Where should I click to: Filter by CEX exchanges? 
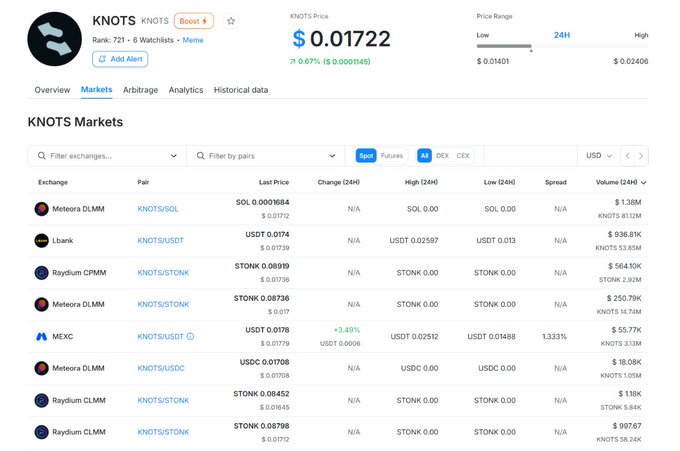[463, 156]
